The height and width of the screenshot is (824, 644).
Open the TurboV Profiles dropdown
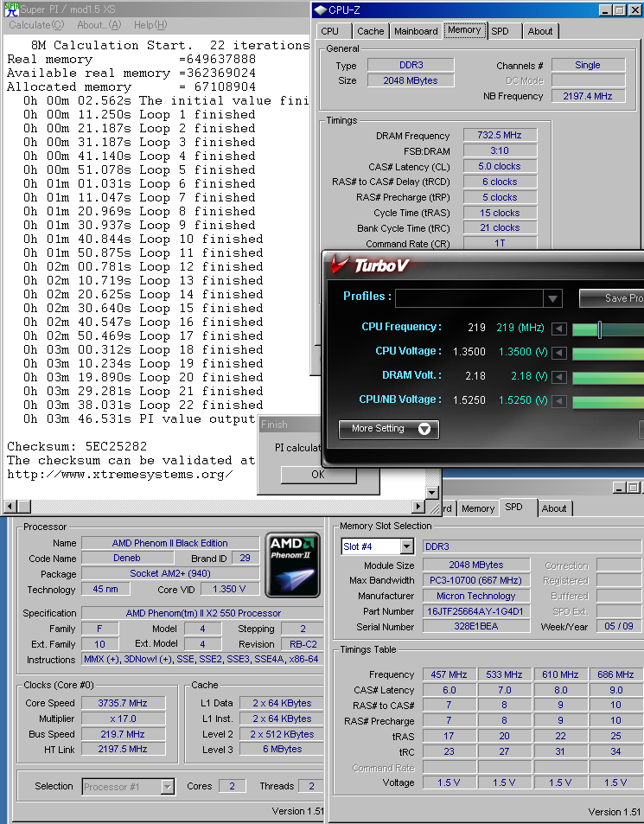(552, 298)
